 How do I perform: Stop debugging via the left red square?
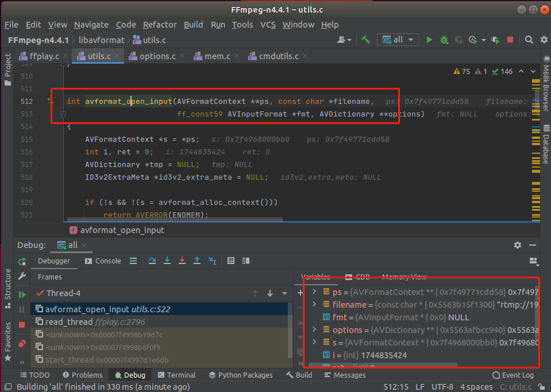pyautogui.click(x=22, y=325)
